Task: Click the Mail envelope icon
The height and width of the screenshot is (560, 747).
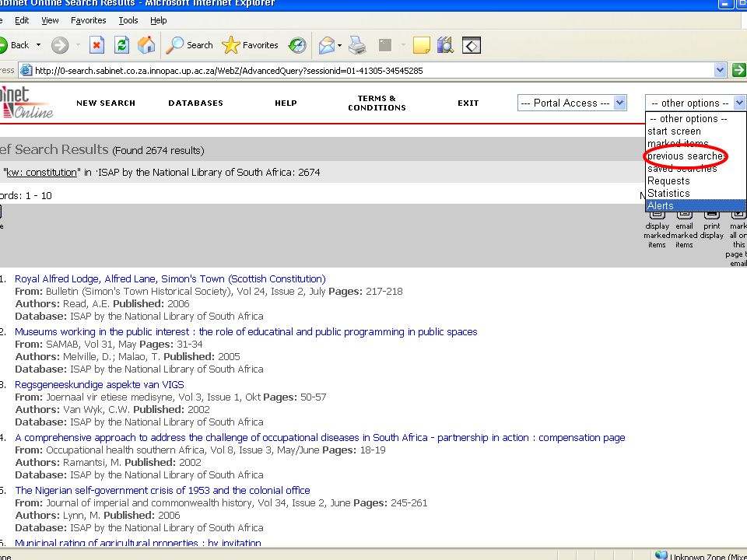Action: click(x=327, y=45)
